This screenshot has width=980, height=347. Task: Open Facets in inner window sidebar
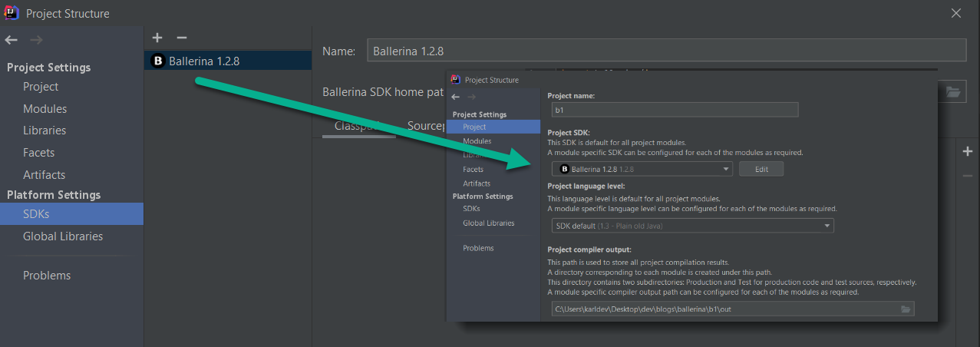[474, 169]
